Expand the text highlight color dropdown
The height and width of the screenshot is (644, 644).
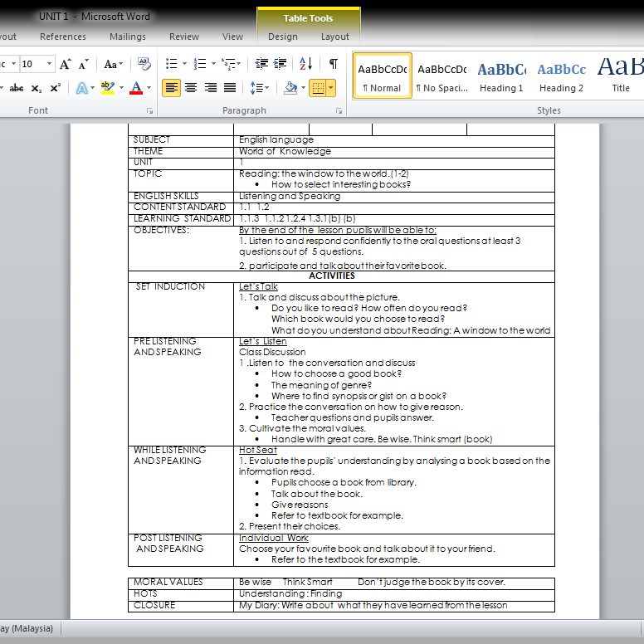click(121, 88)
